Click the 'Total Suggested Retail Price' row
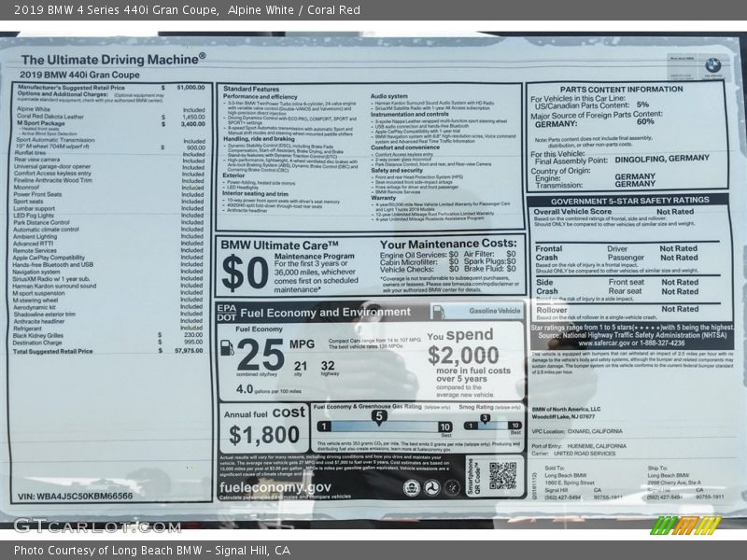The image size is (747, 560). click(107, 351)
